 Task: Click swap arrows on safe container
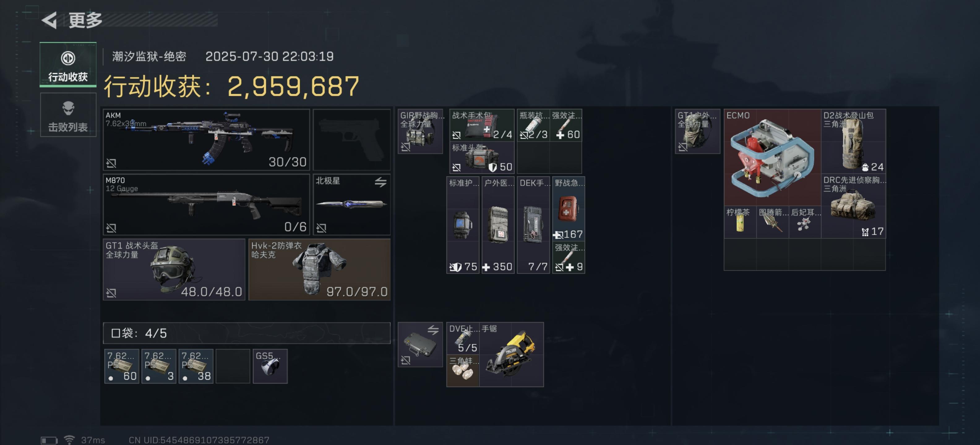tap(433, 330)
